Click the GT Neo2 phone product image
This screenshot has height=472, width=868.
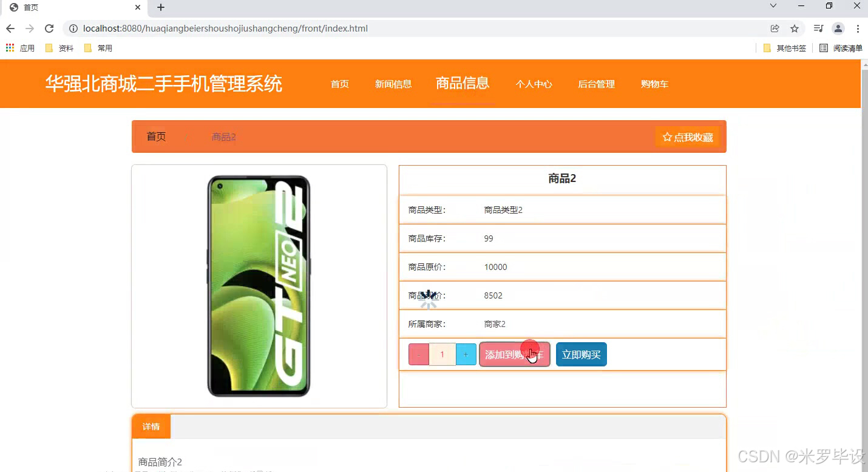pyautogui.click(x=259, y=286)
